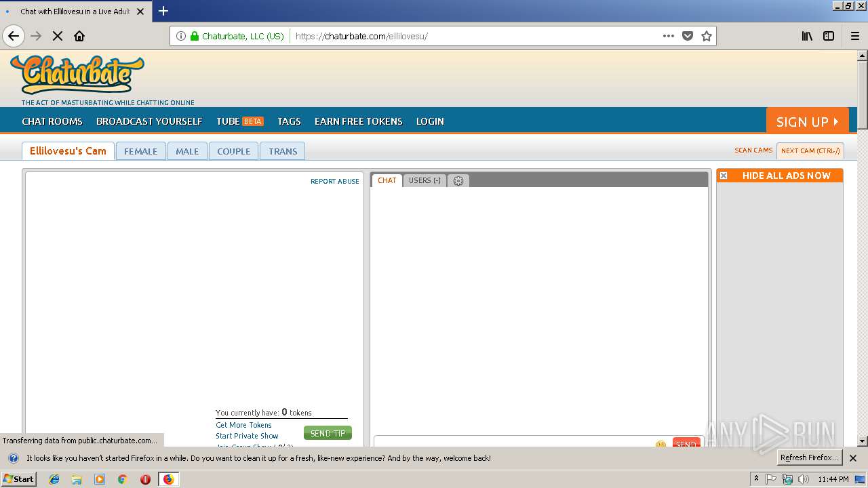
Task: Switch to the USERS tab
Action: [425, 180]
